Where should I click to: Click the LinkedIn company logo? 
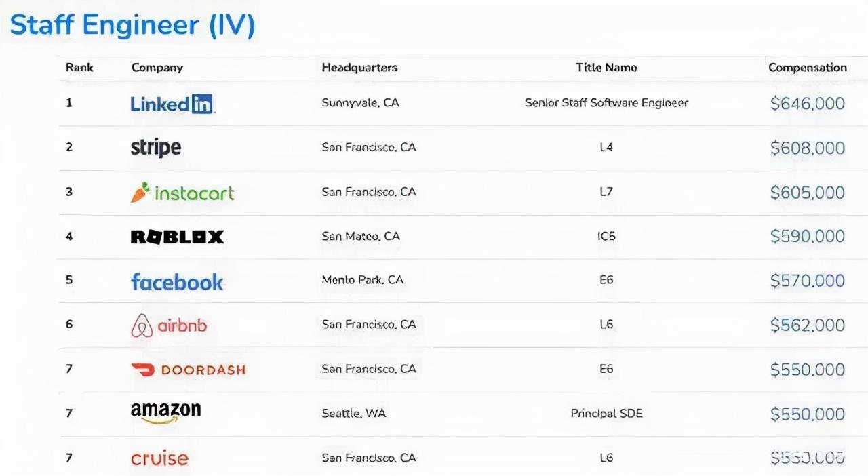[172, 104]
